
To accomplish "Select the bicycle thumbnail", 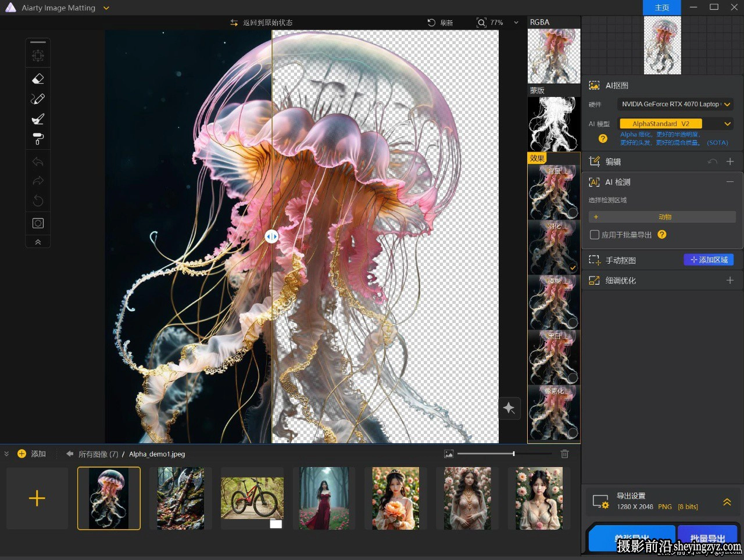I will click(252, 498).
